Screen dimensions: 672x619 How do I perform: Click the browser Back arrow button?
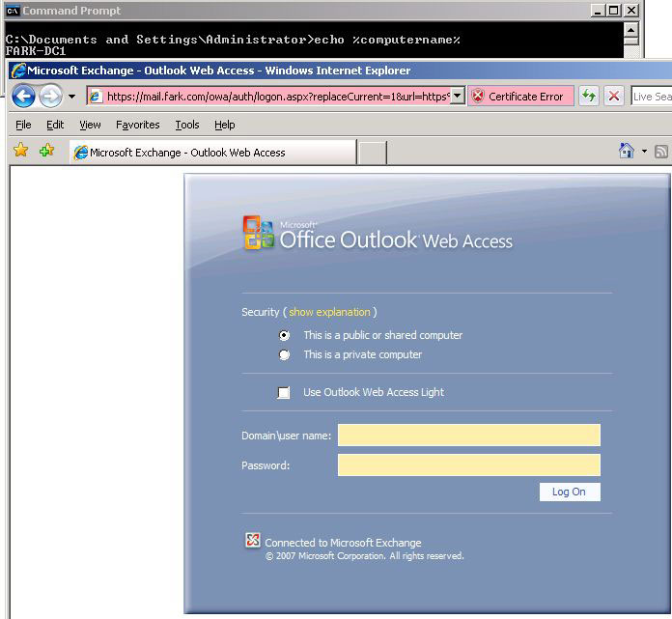(23, 96)
